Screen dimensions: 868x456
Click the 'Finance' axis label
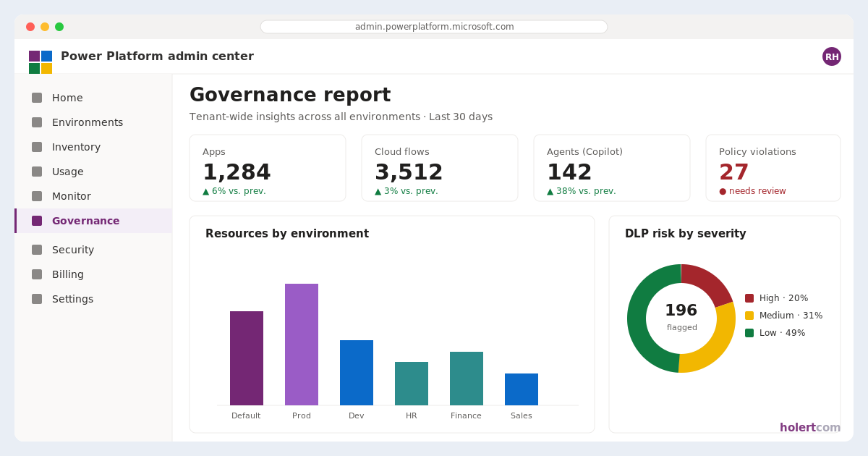click(x=466, y=415)
